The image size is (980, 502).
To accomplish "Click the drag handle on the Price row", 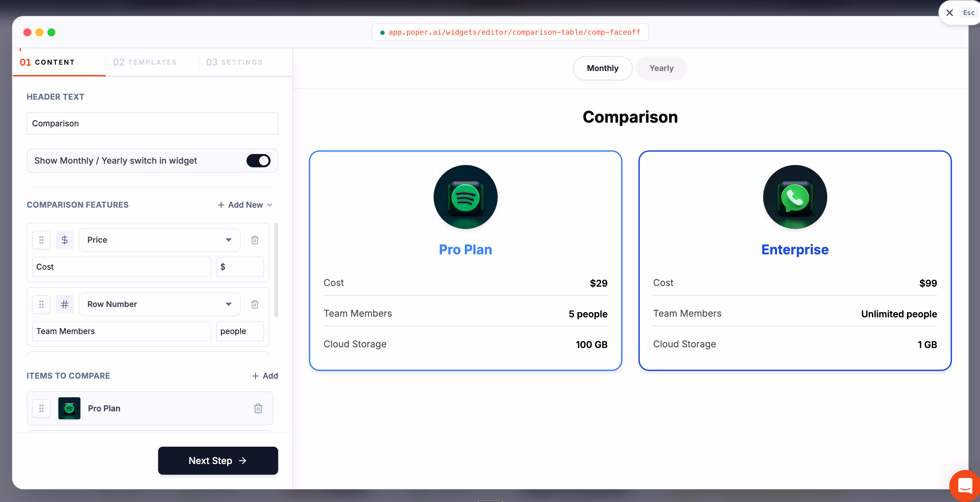I will (x=41, y=240).
